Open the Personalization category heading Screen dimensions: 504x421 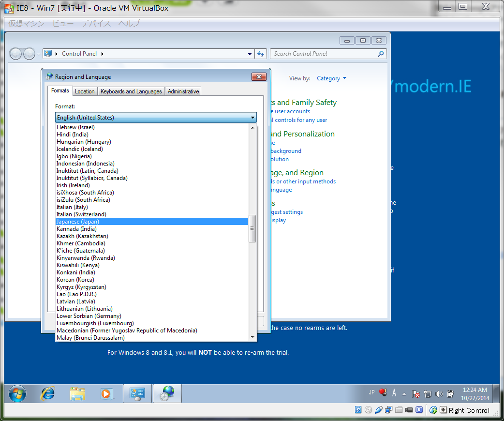click(x=303, y=134)
